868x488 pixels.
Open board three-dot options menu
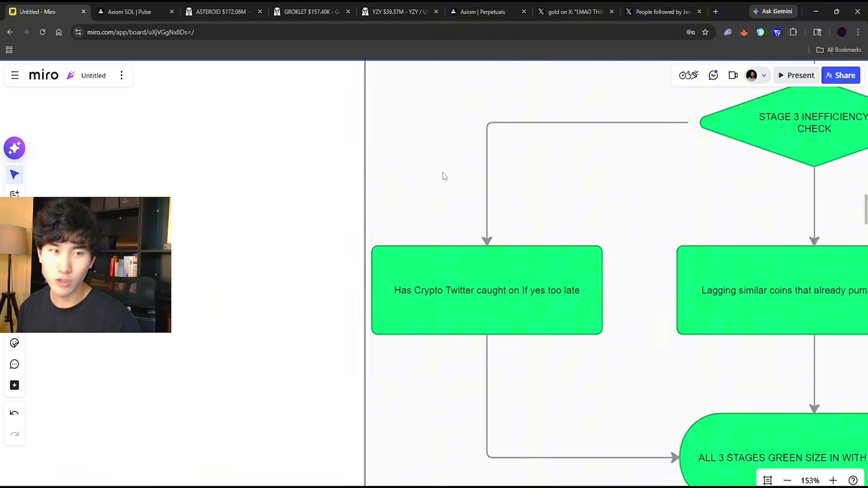pos(122,75)
